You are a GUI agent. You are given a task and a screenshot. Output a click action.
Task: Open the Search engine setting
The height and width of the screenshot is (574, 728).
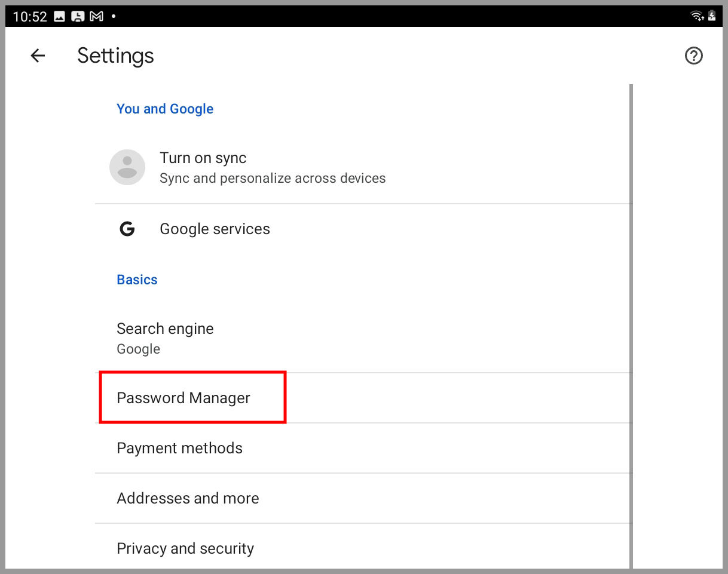(x=165, y=329)
